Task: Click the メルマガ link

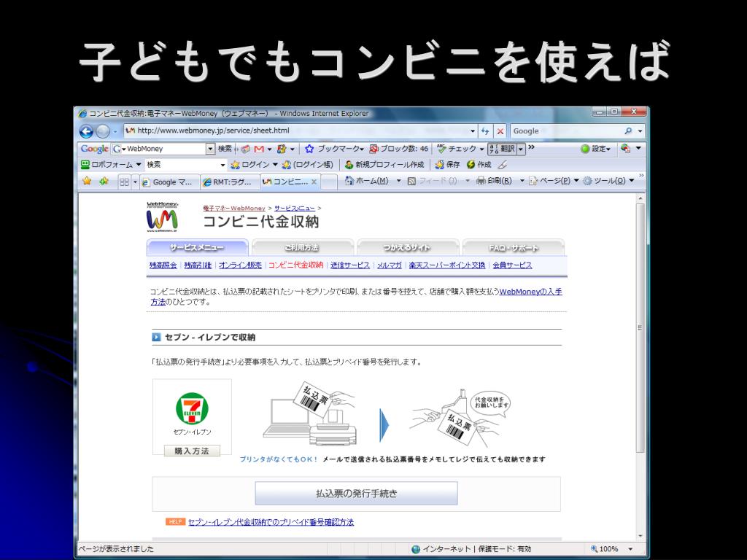Action: [390, 265]
